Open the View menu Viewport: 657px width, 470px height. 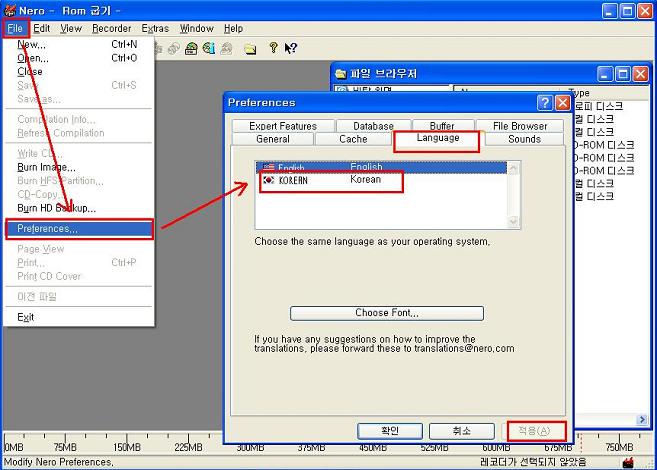(71, 28)
